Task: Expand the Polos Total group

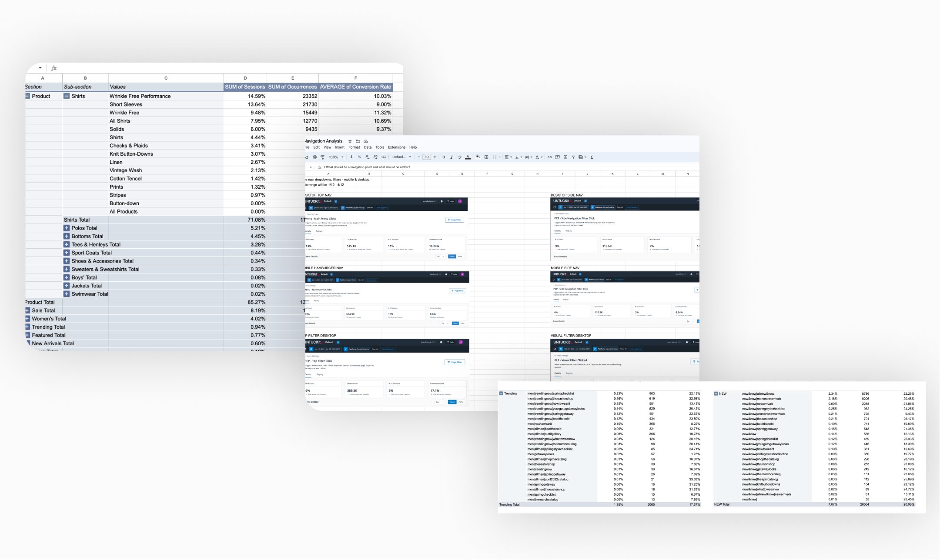Action: pyautogui.click(x=67, y=228)
